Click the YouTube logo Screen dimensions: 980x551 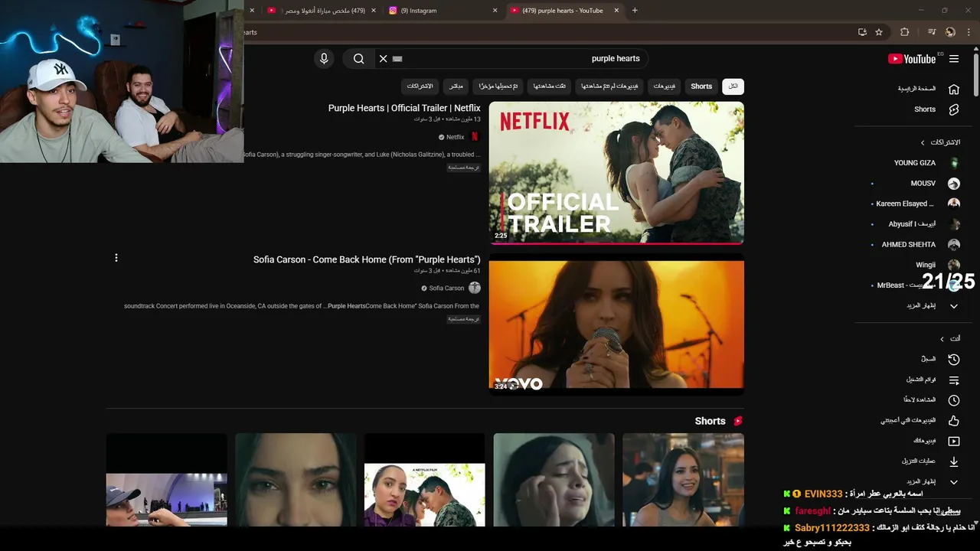pyautogui.click(x=912, y=59)
